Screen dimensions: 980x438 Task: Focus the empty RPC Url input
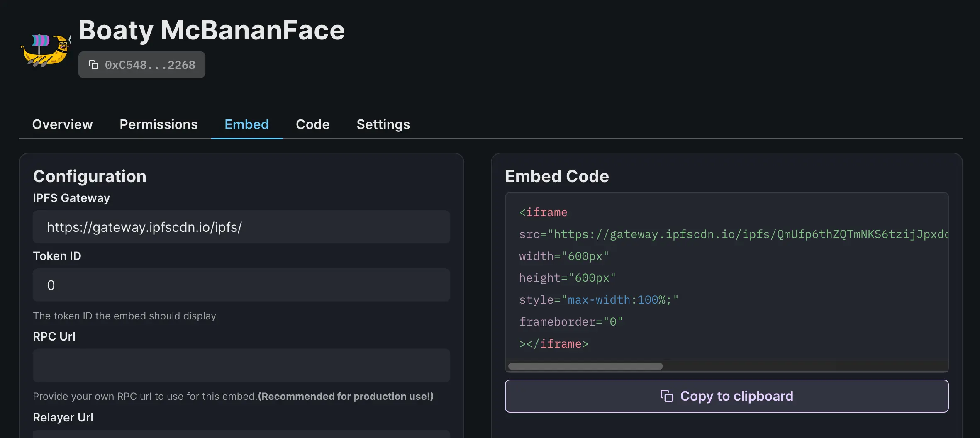[241, 365]
